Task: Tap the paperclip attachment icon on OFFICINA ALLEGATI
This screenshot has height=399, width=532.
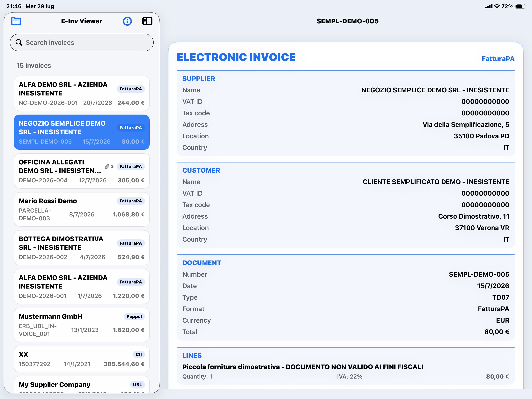Action: tap(107, 166)
